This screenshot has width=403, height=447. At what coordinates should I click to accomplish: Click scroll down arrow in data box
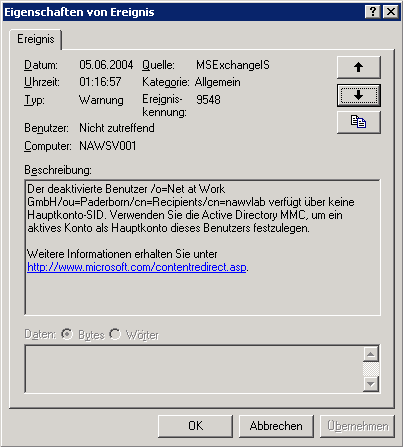pyautogui.click(x=371, y=384)
